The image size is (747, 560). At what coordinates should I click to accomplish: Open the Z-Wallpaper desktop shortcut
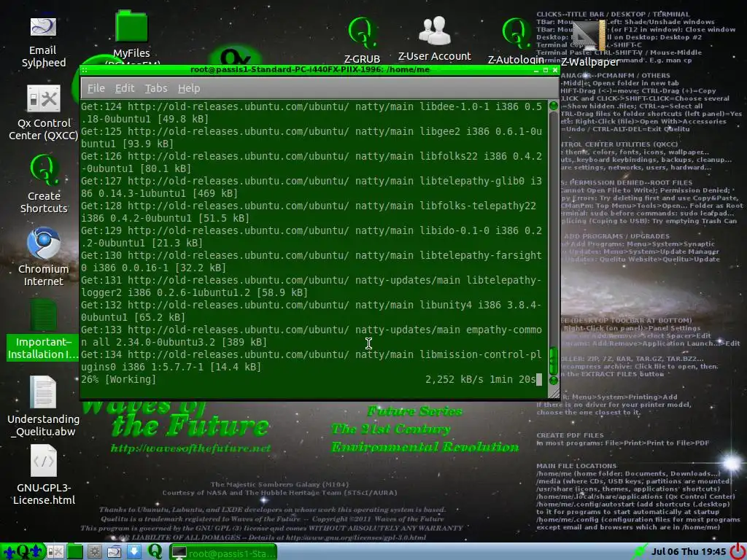coord(589,44)
